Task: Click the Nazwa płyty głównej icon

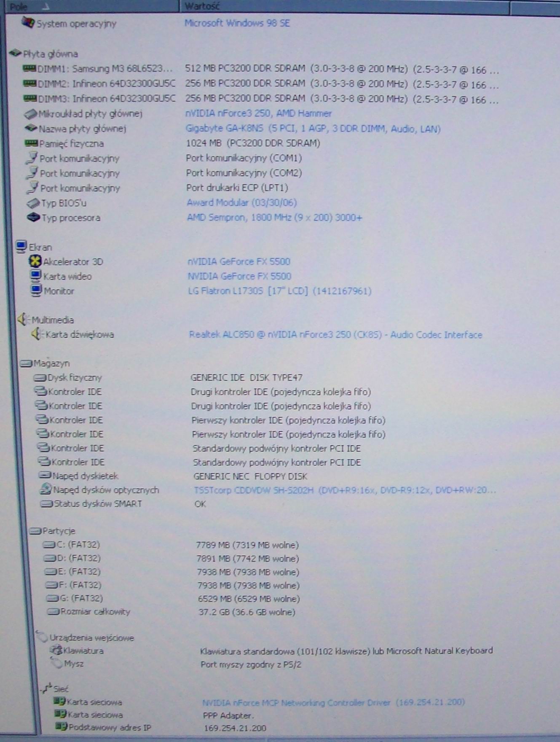Action: tap(31, 128)
